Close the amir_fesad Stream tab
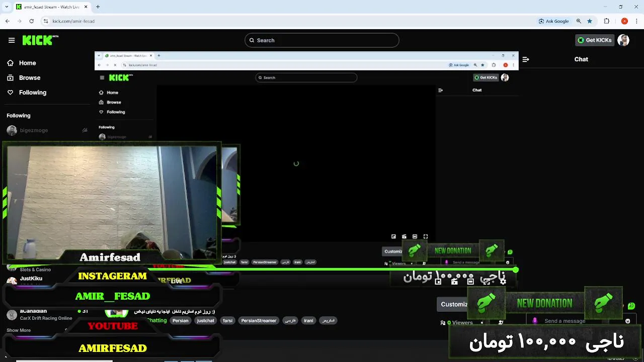 [86, 7]
